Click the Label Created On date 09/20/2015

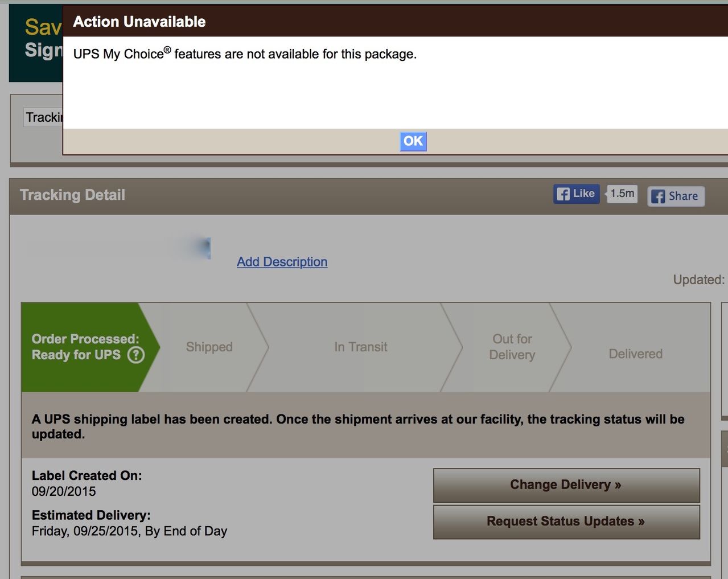pyautogui.click(x=64, y=491)
